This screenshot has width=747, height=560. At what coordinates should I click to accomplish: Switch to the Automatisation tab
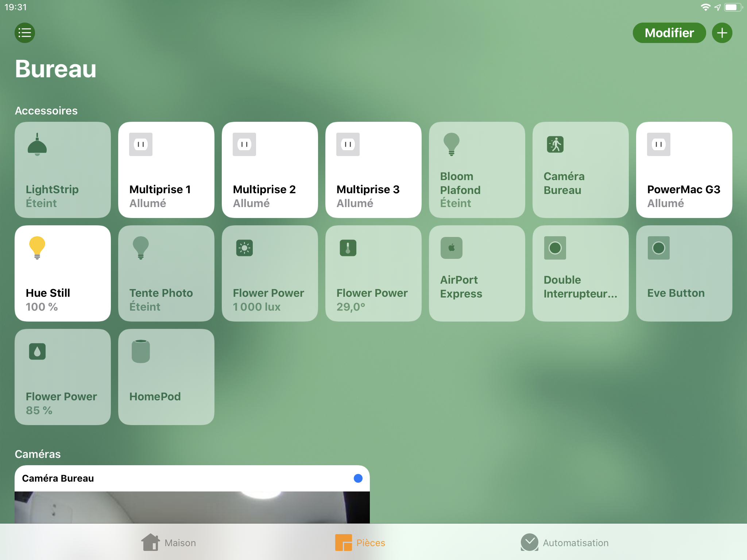coord(565,542)
